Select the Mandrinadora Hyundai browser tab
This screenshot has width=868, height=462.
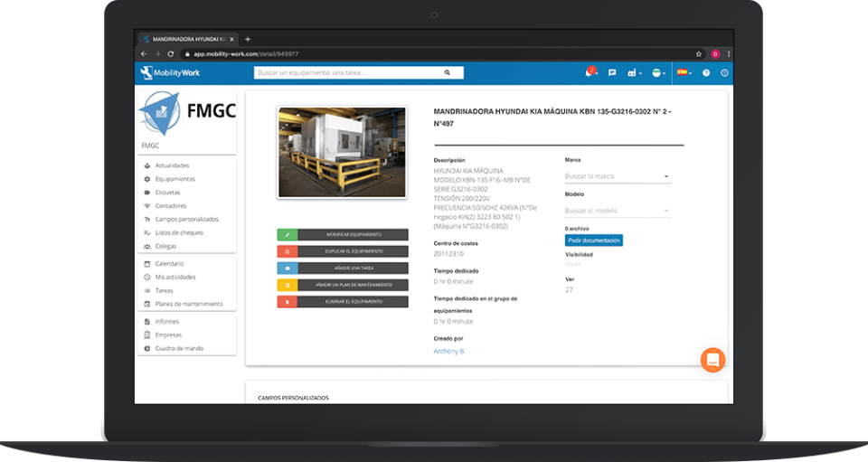click(x=188, y=39)
